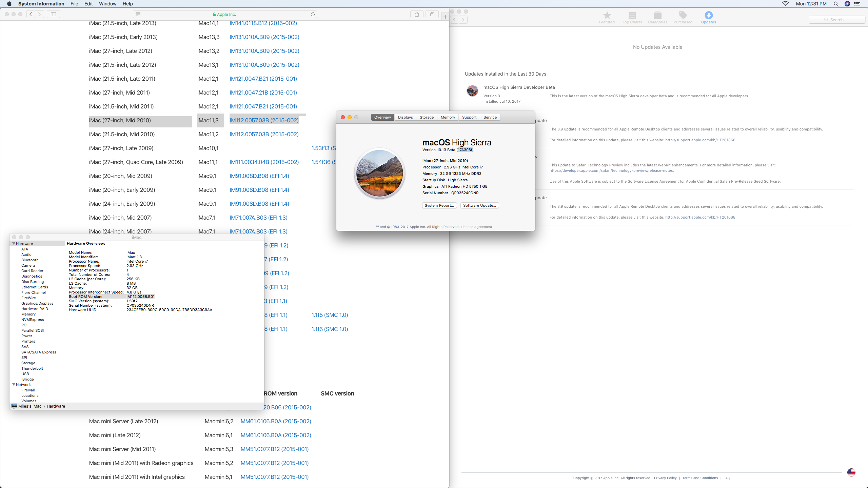
Task: Open Updates in App Store
Action: (709, 18)
